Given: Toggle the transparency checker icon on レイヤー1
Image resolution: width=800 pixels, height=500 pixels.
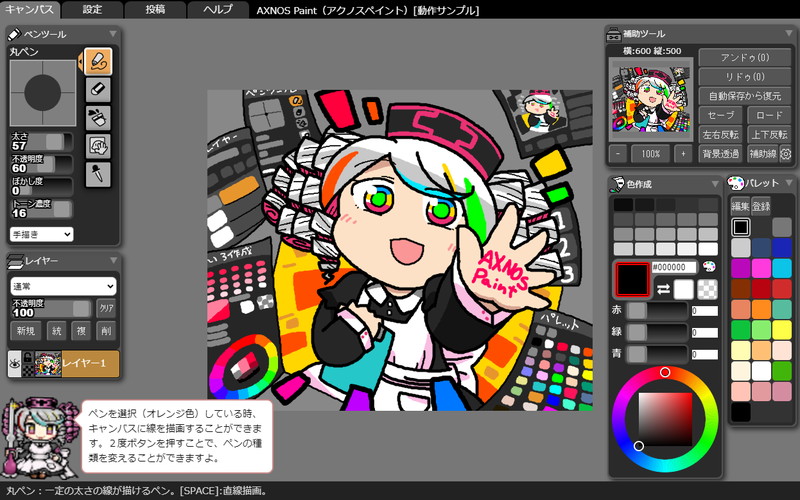Looking at the screenshot, I should pos(28,370).
